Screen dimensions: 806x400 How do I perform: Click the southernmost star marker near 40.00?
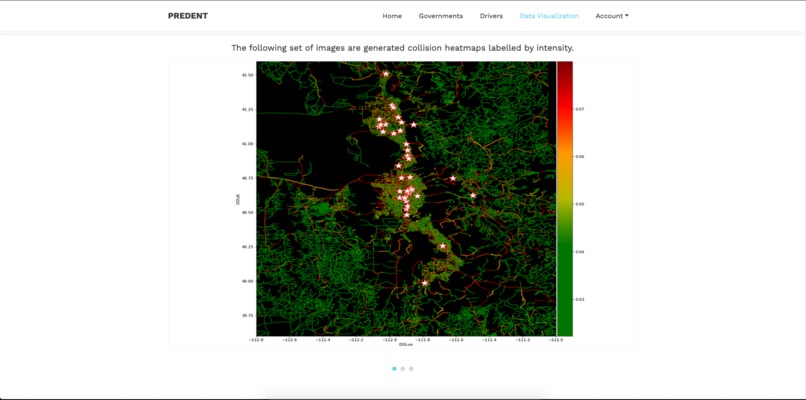(x=425, y=283)
